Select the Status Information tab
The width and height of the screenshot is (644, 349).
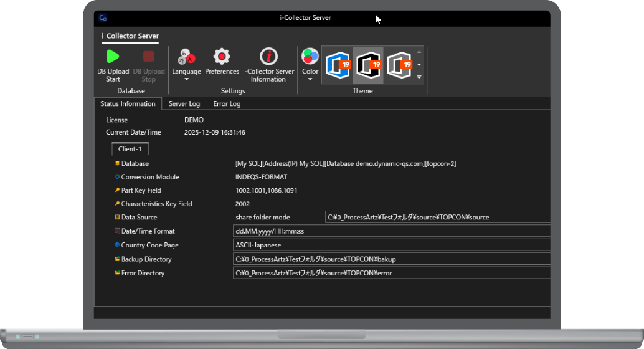128,104
